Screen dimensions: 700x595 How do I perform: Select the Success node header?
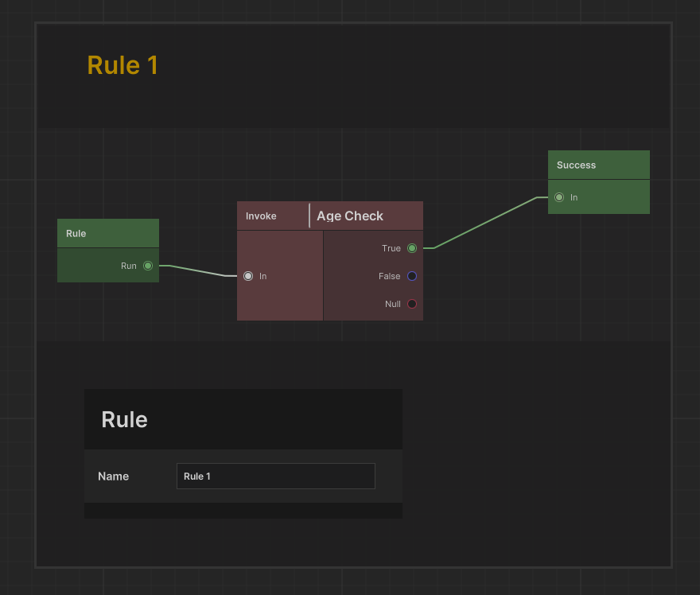point(598,165)
